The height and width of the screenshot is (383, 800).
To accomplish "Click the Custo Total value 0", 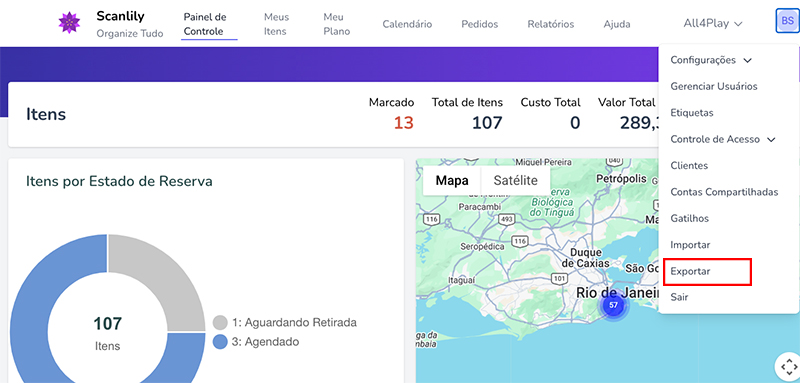I will tap(575, 123).
